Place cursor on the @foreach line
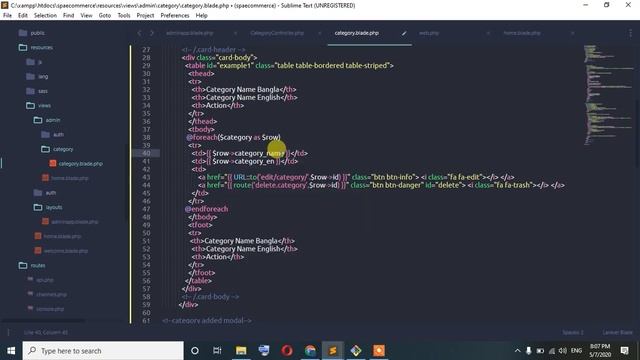 click(233, 138)
